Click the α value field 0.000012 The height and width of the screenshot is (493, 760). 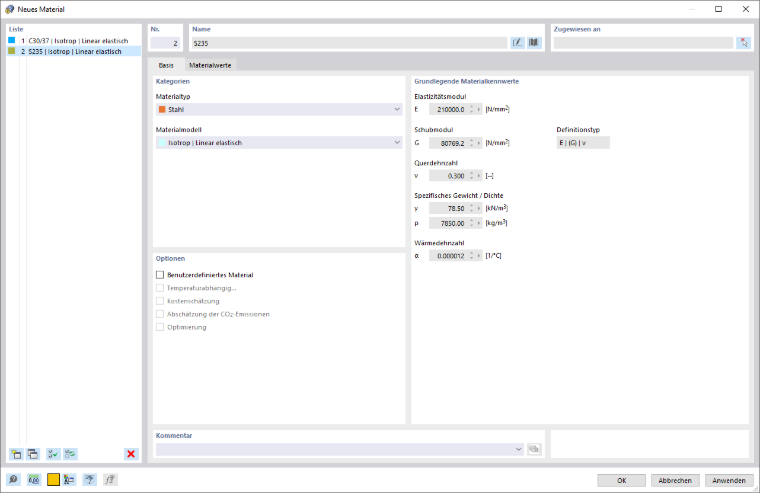point(448,256)
